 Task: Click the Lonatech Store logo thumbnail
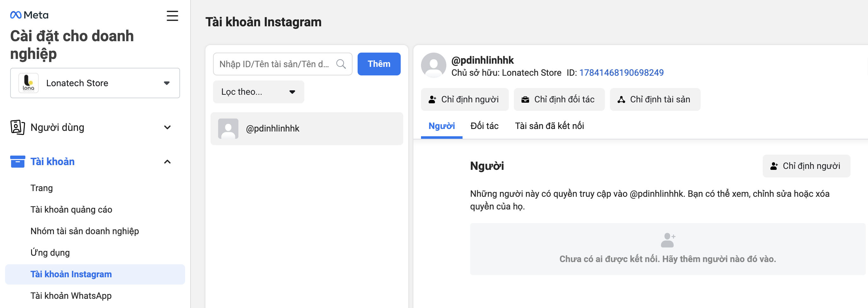click(28, 83)
